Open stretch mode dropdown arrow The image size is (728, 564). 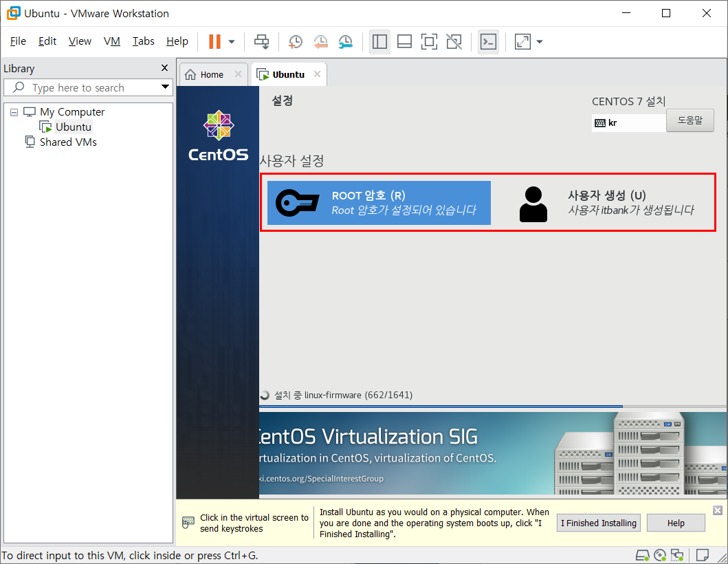[x=540, y=42]
